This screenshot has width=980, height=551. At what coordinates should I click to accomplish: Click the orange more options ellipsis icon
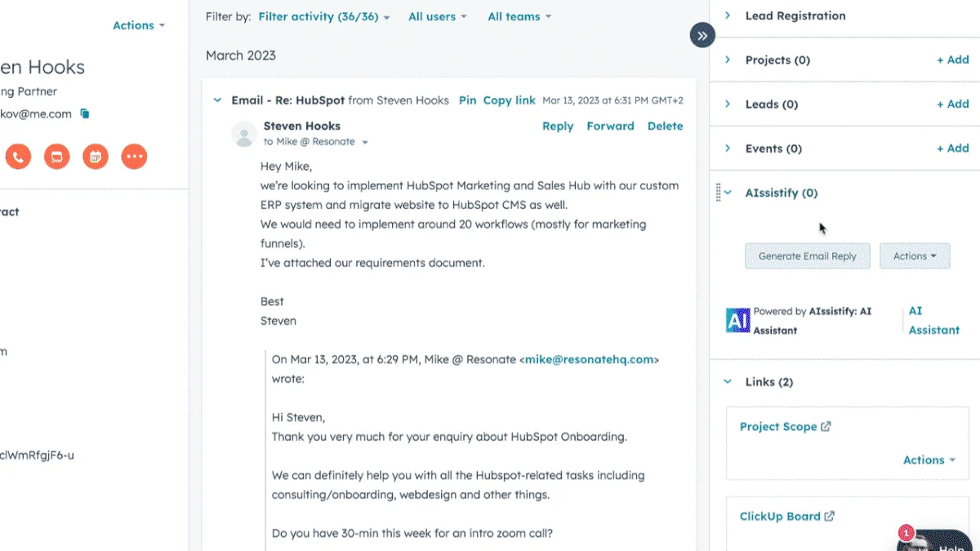134,156
